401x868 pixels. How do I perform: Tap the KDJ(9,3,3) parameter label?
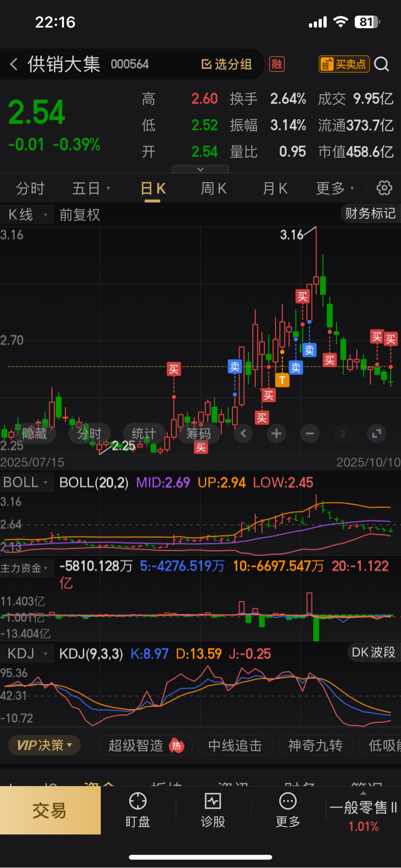[x=91, y=654]
